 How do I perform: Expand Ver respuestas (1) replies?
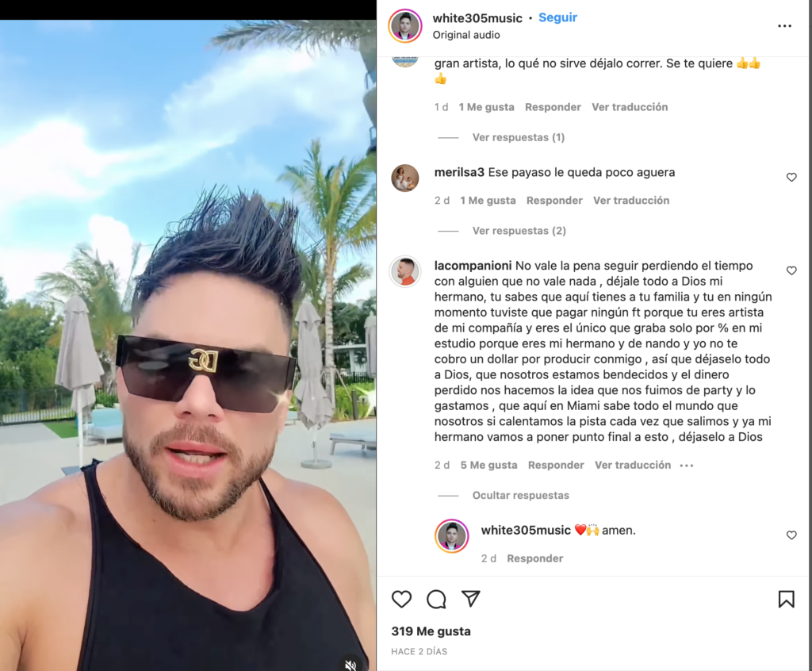point(519,137)
